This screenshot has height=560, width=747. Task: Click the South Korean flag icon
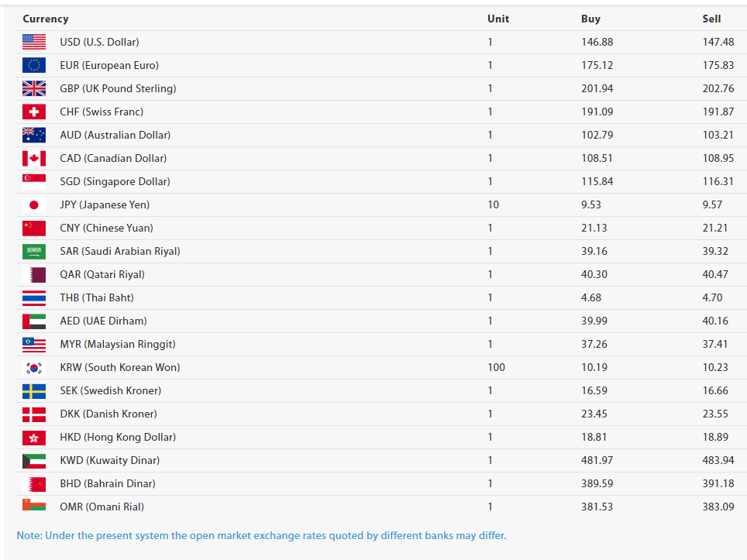click(x=34, y=367)
